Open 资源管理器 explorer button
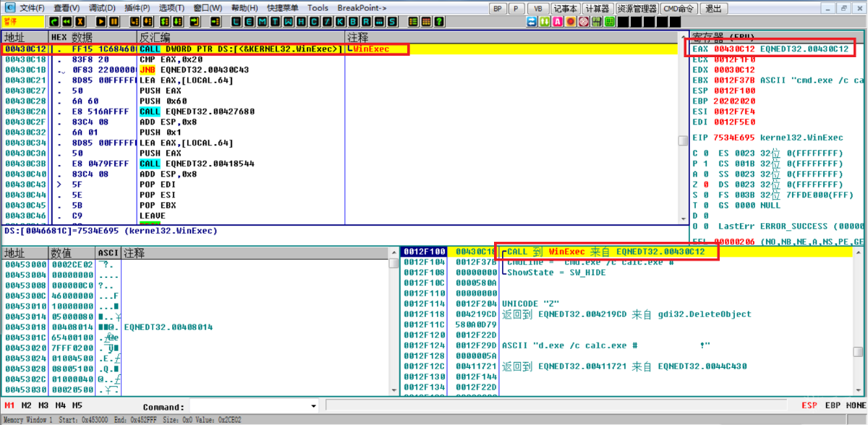 pyautogui.click(x=637, y=9)
